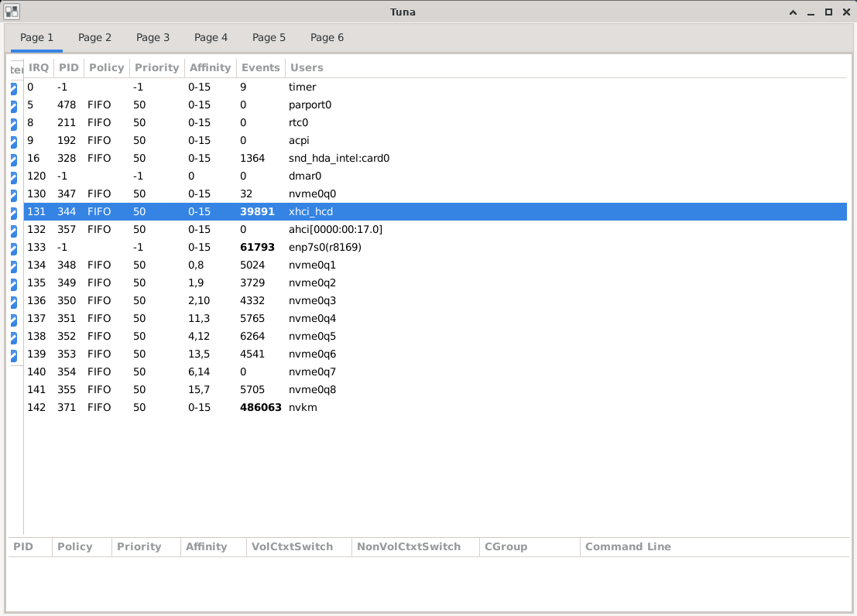This screenshot has width=857, height=616.
Task: Select the enp7s0(r8169) row
Action: tap(435, 247)
